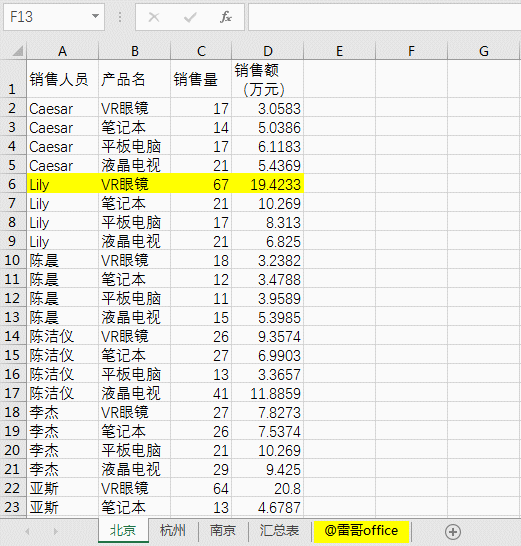Viewport: 521px width, 546px height.
Task: Click cell with value 3.9589
Action: (268, 298)
